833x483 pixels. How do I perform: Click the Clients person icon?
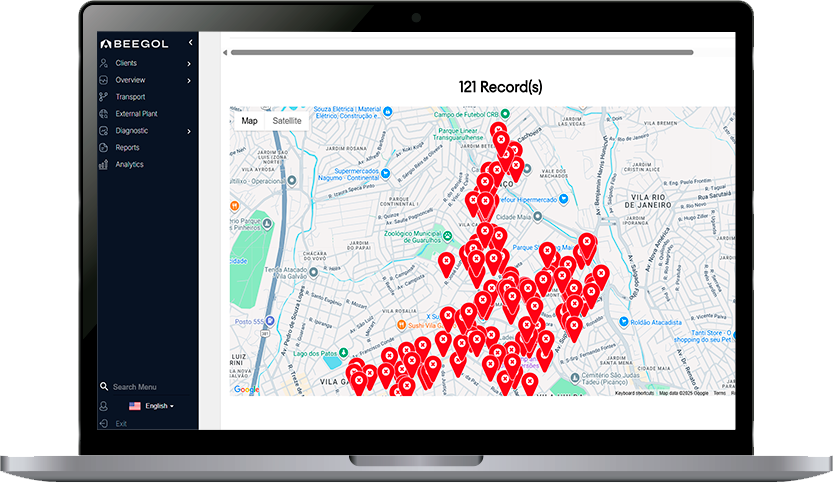coord(104,63)
